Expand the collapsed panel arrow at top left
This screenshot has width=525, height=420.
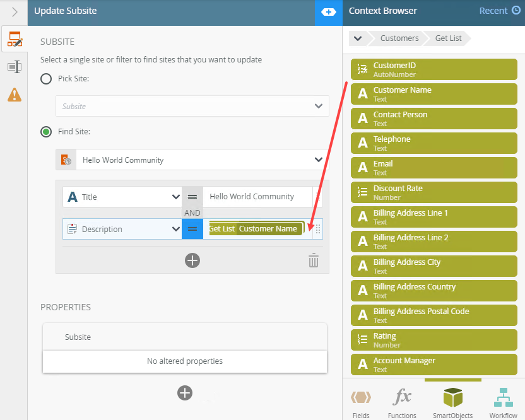(14, 11)
